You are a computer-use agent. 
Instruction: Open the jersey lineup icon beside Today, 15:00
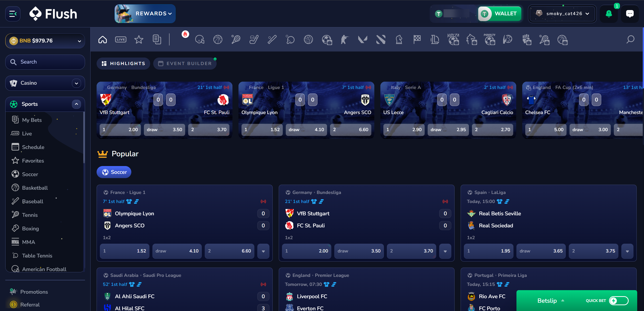tap(500, 201)
